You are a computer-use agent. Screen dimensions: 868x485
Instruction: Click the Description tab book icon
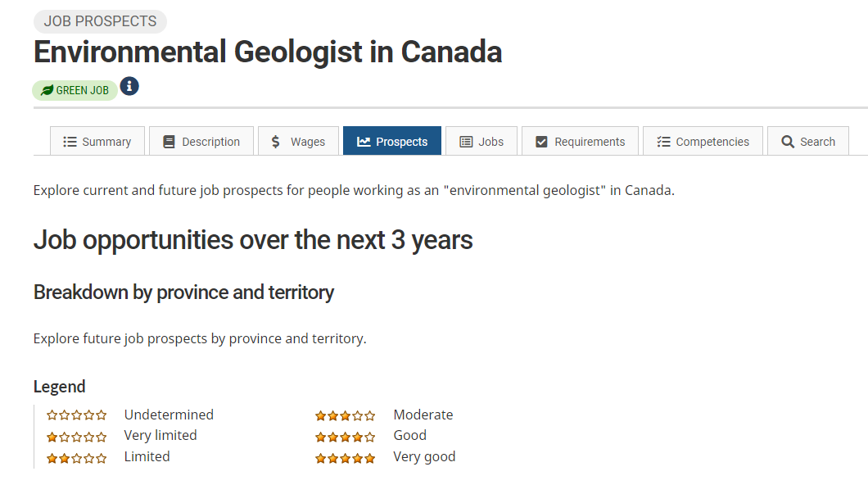(x=169, y=142)
